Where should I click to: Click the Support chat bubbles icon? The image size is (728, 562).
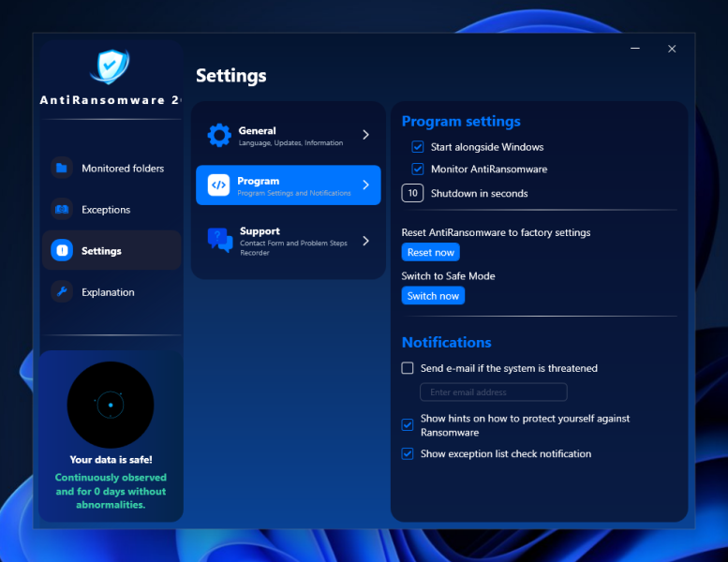pyautogui.click(x=219, y=240)
